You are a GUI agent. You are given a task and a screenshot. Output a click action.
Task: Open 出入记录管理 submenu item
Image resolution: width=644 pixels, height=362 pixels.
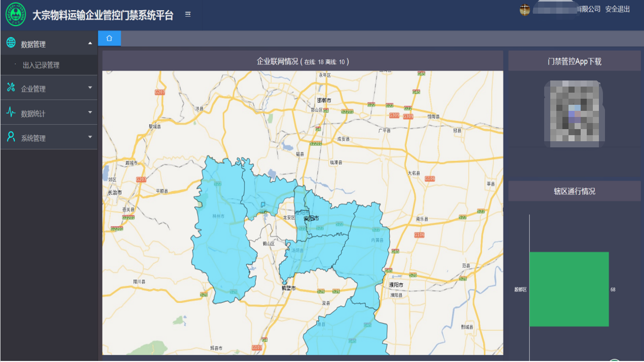pyautogui.click(x=41, y=65)
